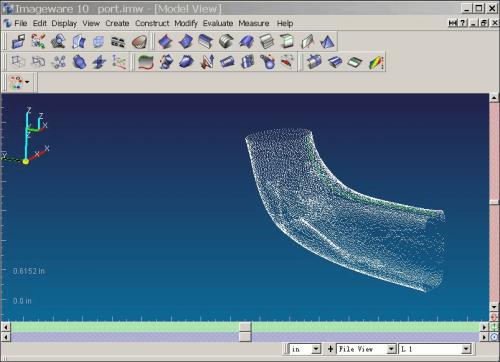
Task: Click the green-edged sheet stack icon
Action: [287, 42]
